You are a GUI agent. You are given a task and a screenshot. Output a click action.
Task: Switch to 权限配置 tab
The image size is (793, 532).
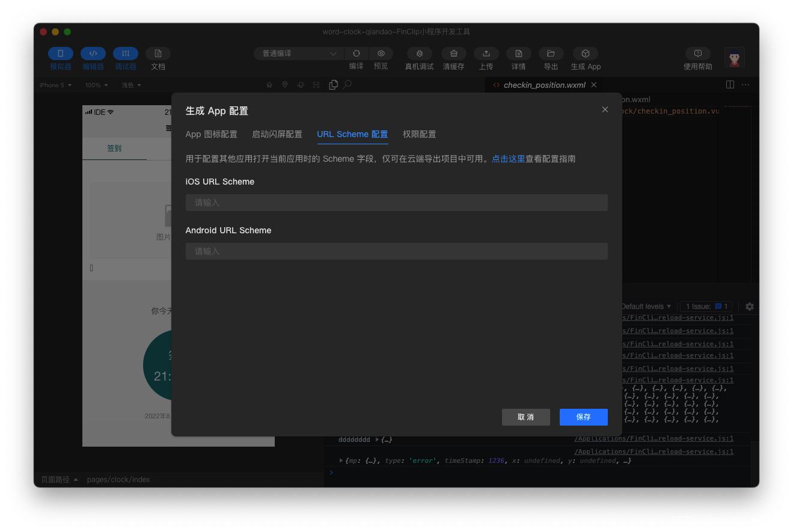[420, 135]
